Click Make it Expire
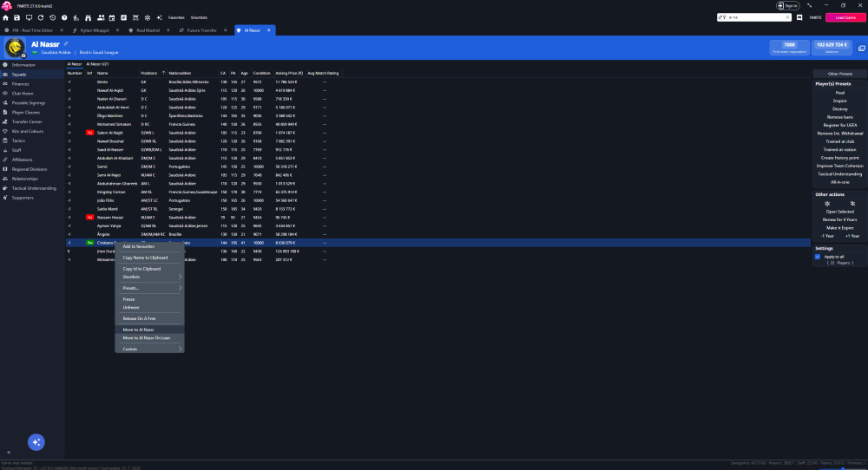This screenshot has height=470, width=868. click(x=839, y=228)
